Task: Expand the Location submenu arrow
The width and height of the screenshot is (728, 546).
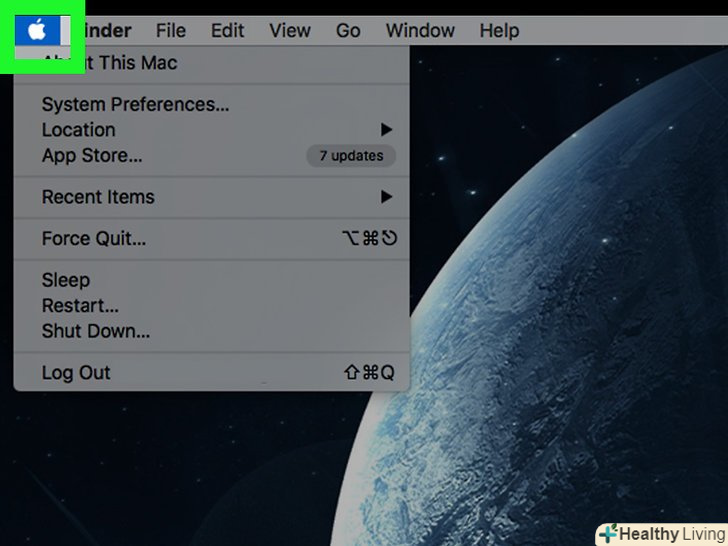Action: click(386, 130)
